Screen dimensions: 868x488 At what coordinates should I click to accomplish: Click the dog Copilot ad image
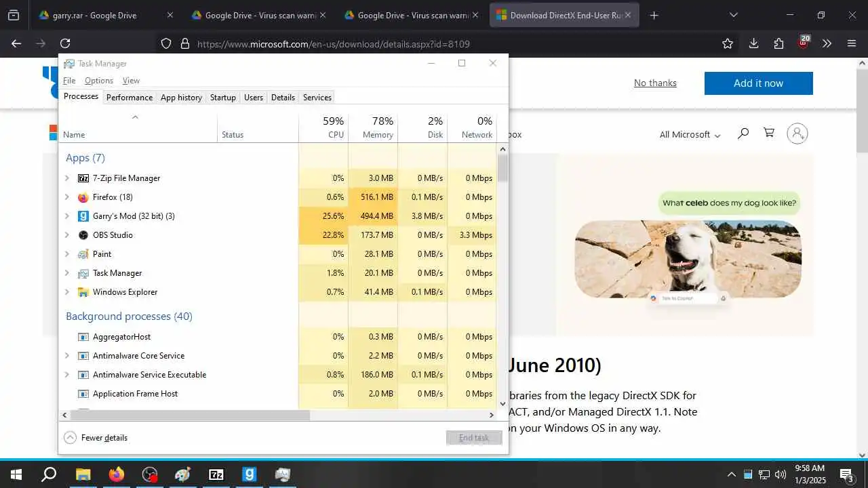point(688,259)
